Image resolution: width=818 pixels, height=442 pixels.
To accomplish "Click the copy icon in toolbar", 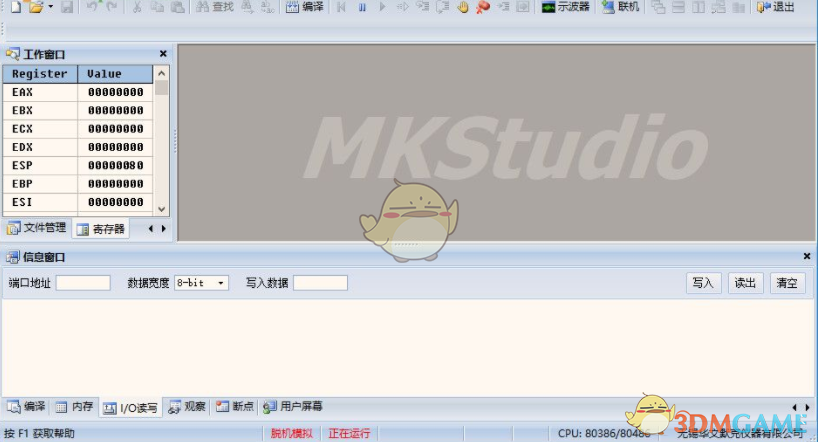I will pos(157,7).
